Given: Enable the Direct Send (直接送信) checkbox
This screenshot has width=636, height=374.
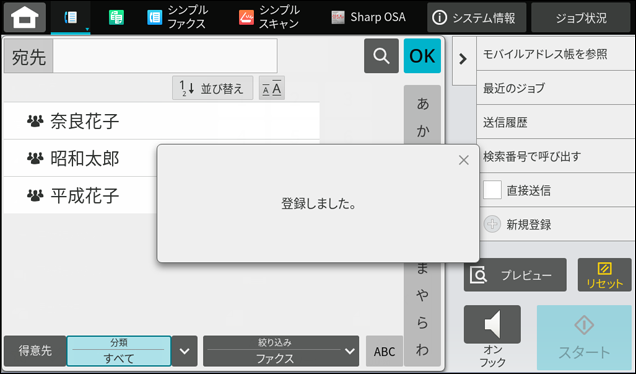Looking at the screenshot, I should (492, 190).
